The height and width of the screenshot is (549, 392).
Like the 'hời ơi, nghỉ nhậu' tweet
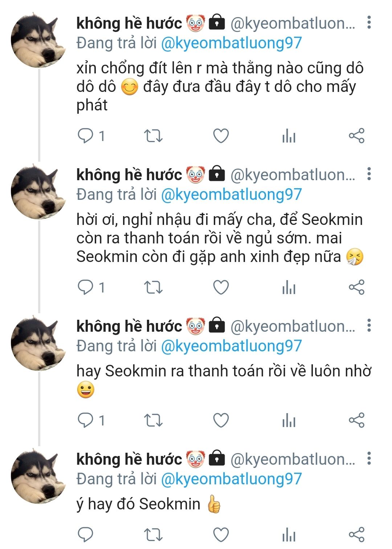tap(221, 288)
